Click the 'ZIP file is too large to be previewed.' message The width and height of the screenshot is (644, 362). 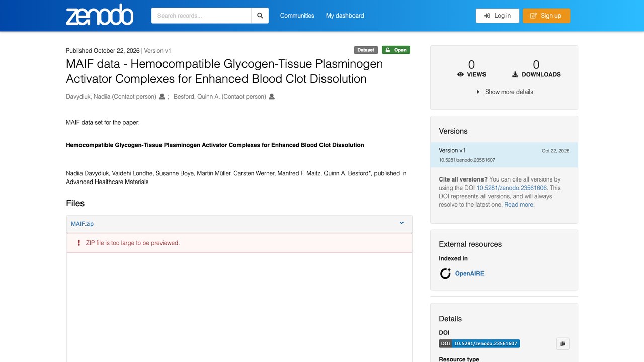pos(133,243)
